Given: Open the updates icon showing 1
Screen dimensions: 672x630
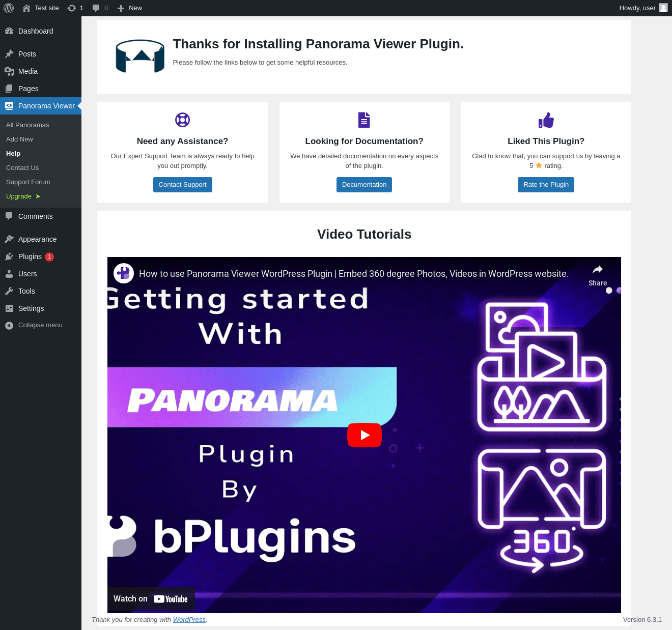Looking at the screenshot, I should (75, 8).
